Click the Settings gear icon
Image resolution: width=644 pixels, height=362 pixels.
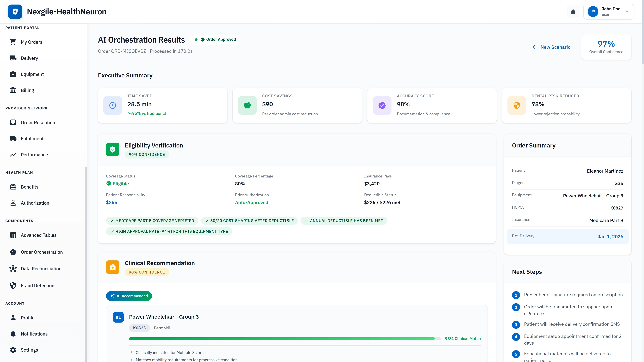[x=13, y=350]
